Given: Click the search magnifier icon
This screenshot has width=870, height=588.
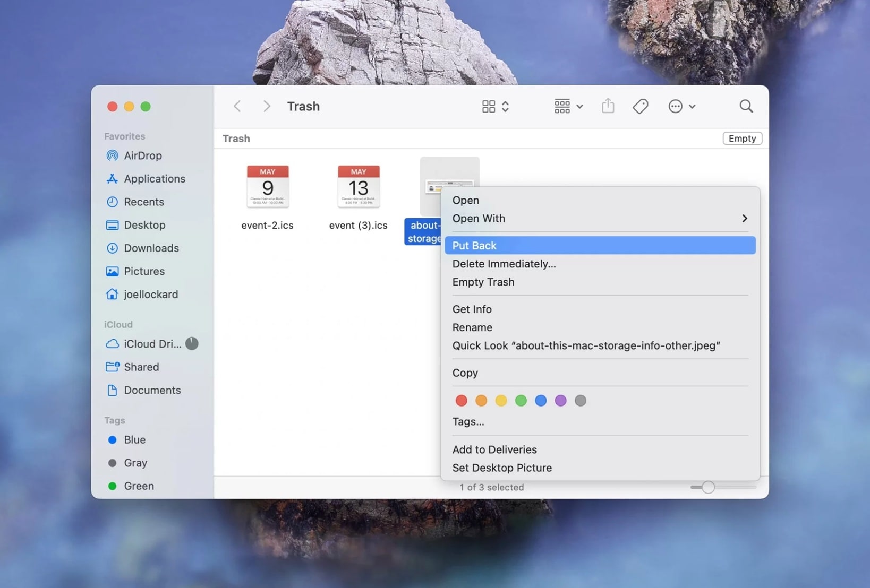Looking at the screenshot, I should coord(746,106).
